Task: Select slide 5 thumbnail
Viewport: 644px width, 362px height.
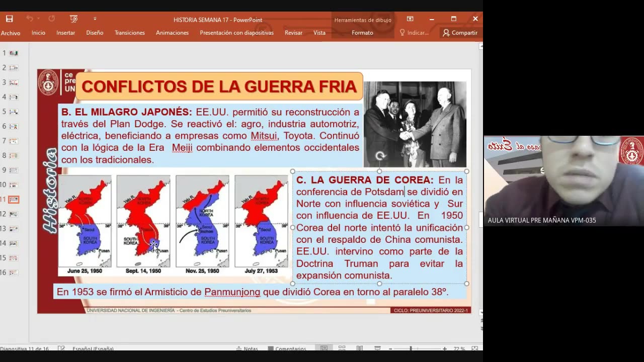Action: pos(14,112)
